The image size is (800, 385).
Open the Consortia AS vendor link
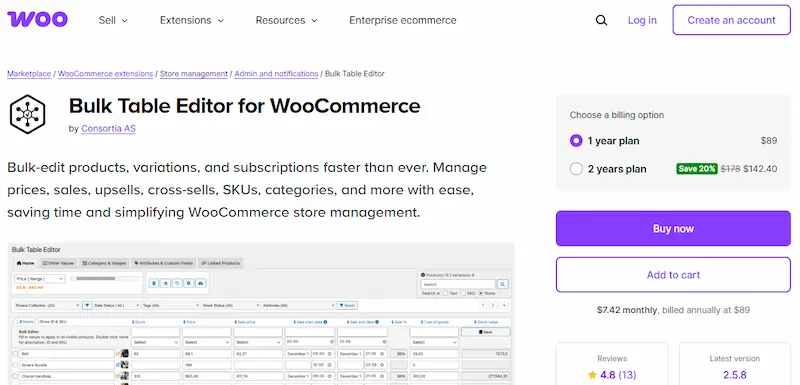coord(108,129)
